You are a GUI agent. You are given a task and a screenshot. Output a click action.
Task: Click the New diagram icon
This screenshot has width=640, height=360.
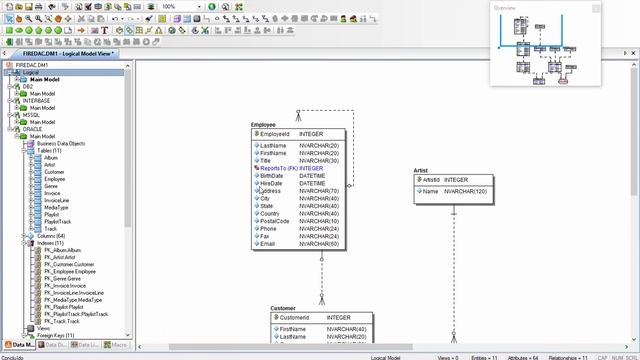(x=9, y=7)
